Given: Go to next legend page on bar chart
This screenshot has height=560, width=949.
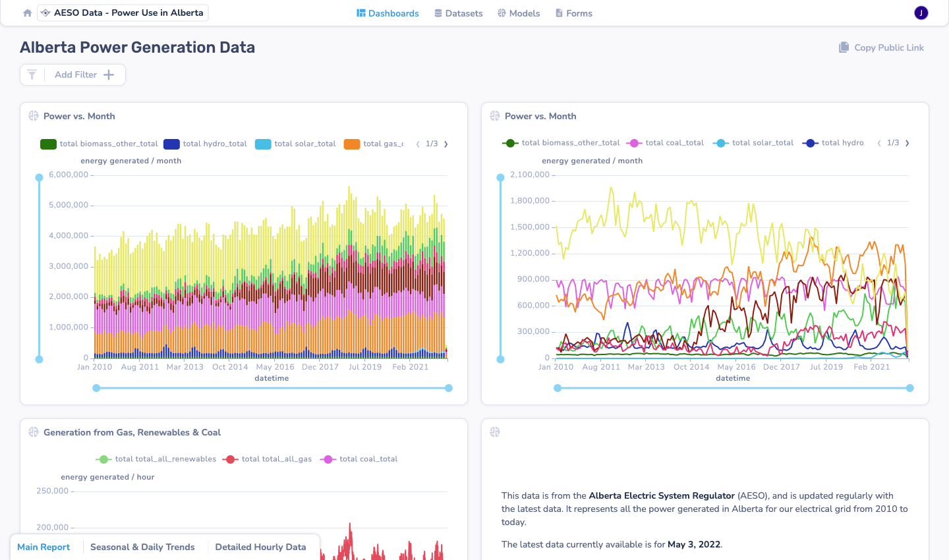Looking at the screenshot, I should click(x=446, y=144).
